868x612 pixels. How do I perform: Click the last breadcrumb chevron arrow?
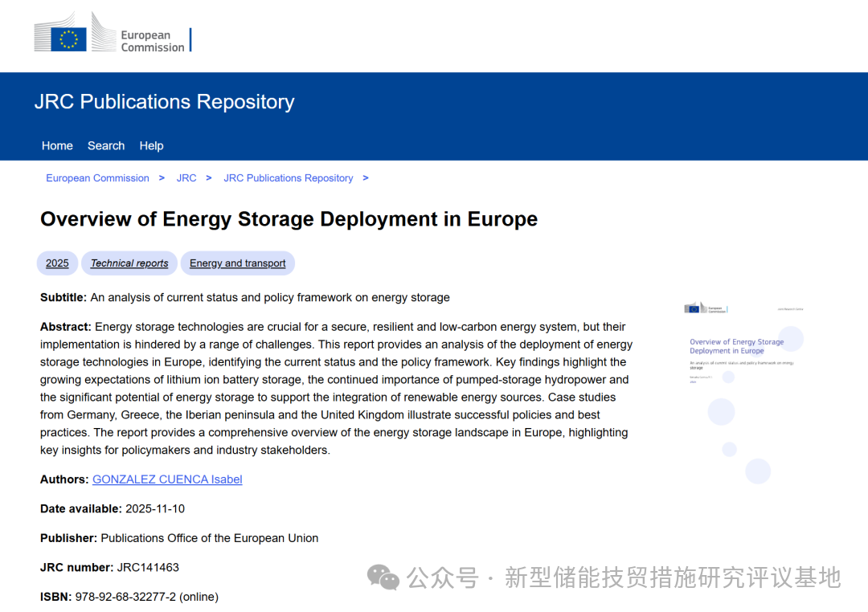(x=366, y=178)
